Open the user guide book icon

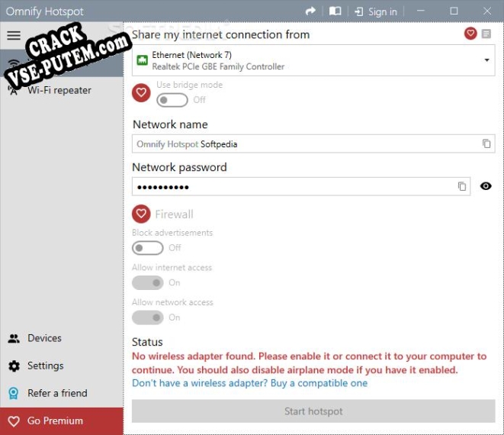tap(335, 11)
